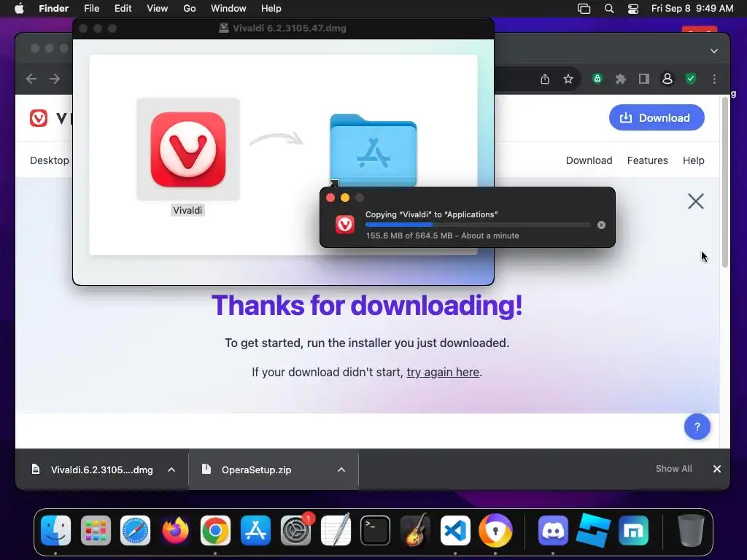The width and height of the screenshot is (747, 560).
Task: Click the window-mirroring menu bar icon
Action: point(584,9)
